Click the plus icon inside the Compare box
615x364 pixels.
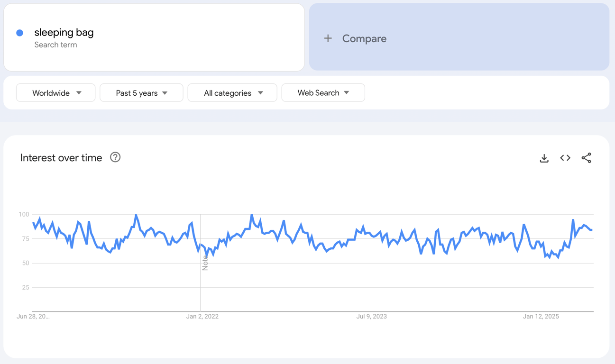pos(328,38)
